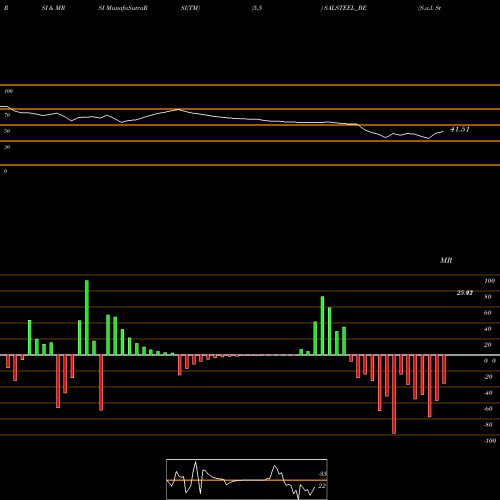This screenshot has height=500, width=500.
Task: Click the MR axis label 80
Action: click(488, 297)
